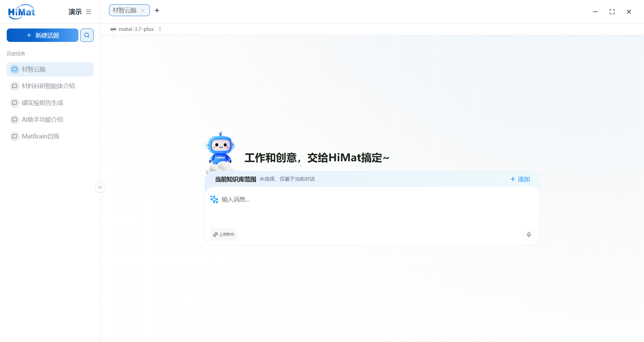Image resolution: width=644 pixels, height=342 pixels.
Task: Click the HiMat logo
Action: 21,12
